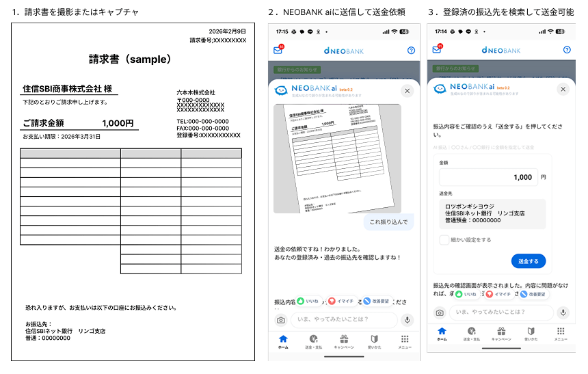588x374 pixels.
Task: Tap the microphone icon in the chat below the invoice photo
Action: coord(407,320)
